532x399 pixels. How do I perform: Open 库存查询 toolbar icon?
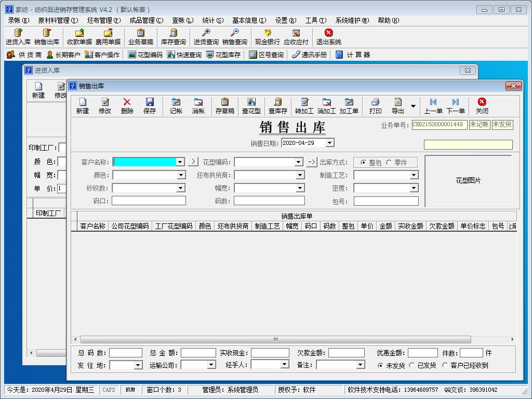pyautogui.click(x=173, y=37)
